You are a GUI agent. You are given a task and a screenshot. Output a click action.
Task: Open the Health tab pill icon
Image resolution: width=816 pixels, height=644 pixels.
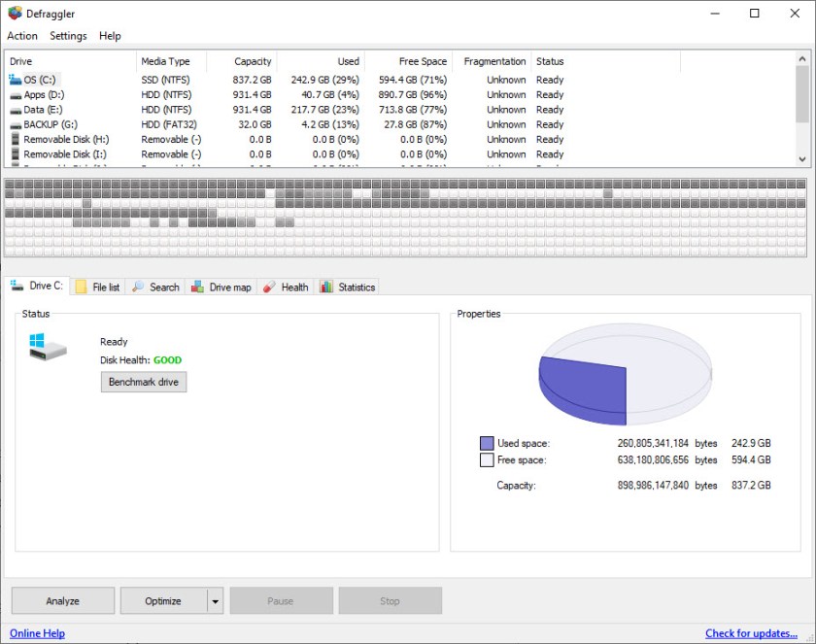[x=270, y=287]
